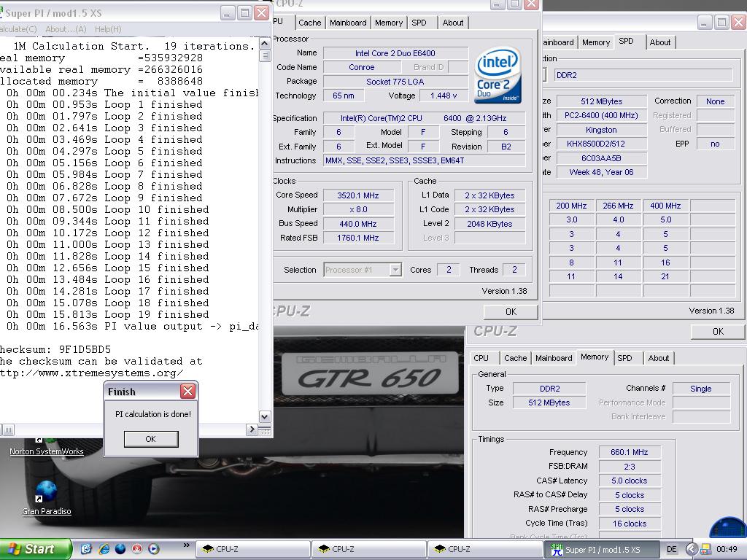This screenshot has width=747, height=560.
Task: Click the tray icon beside the clock
Action: tap(705, 549)
